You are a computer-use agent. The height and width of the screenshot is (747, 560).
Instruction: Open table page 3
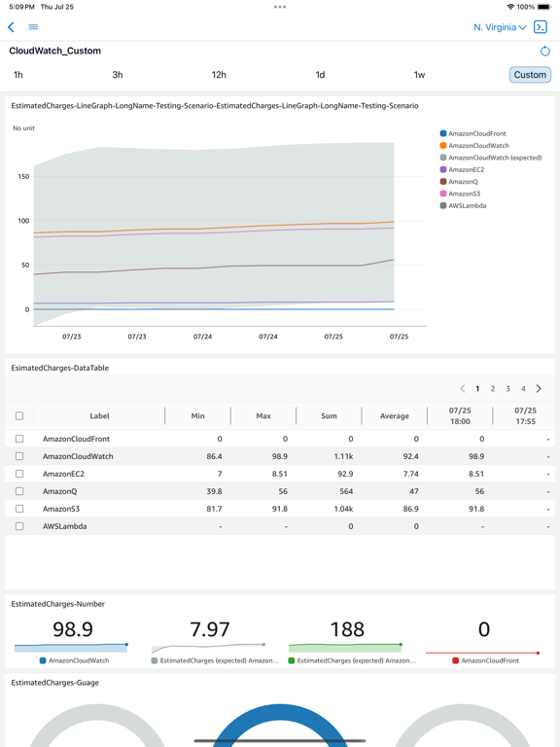coord(508,389)
